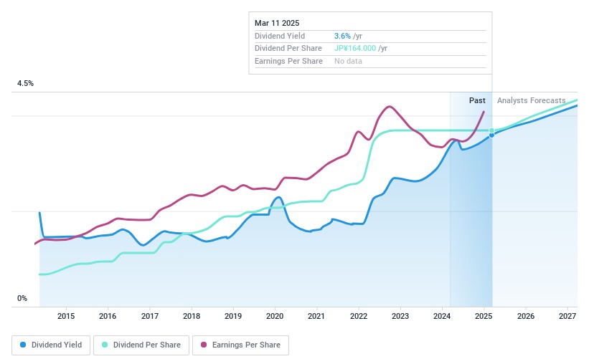Click the JP¥164.000 dividend per share value
Viewport: 589px width, 364px height.
tap(354, 48)
